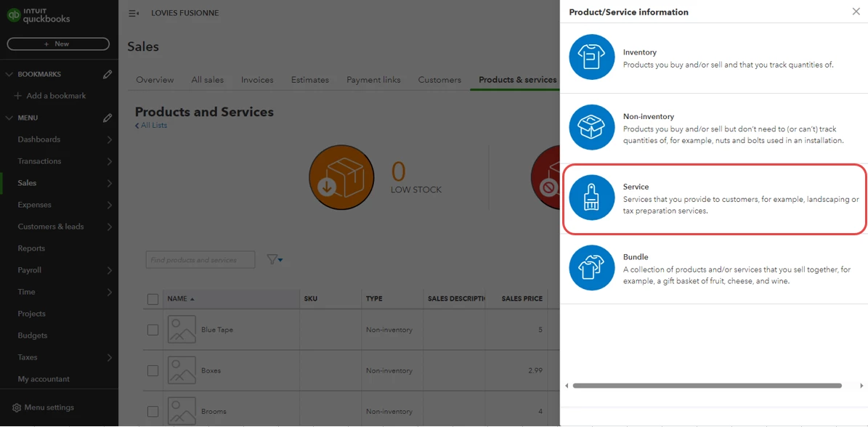Viewport: 868px width, 427px height.
Task: Switch to the Invoices tab
Action: pos(257,80)
